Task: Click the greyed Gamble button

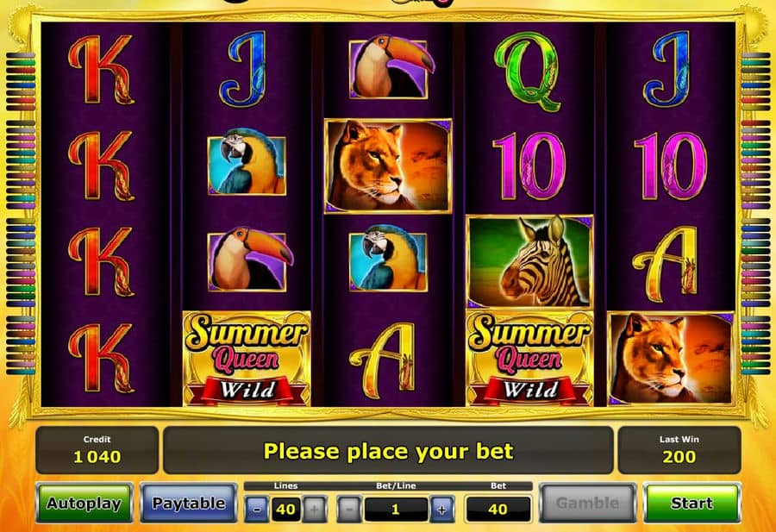Action: 587,503
